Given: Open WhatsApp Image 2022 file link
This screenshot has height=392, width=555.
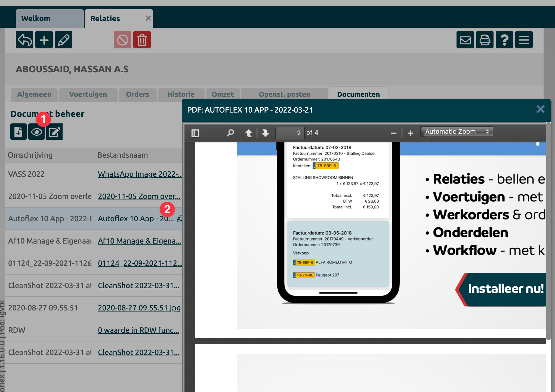Looking at the screenshot, I should (x=139, y=174).
